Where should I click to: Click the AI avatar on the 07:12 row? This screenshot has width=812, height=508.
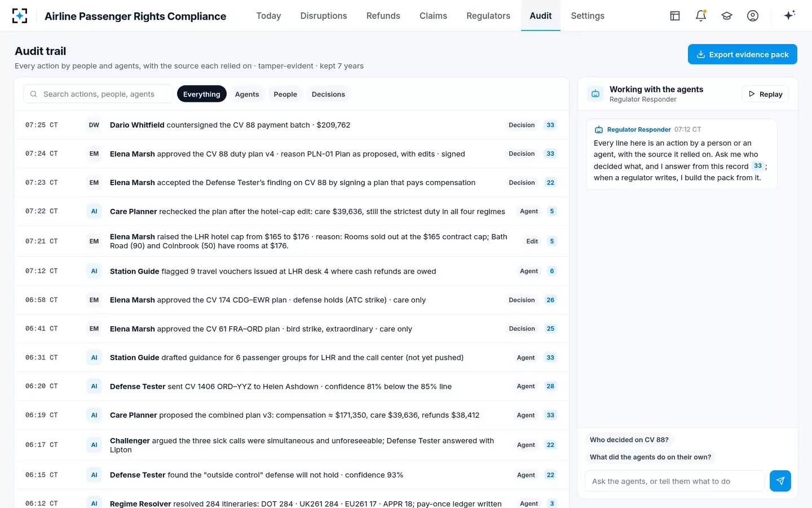94,271
